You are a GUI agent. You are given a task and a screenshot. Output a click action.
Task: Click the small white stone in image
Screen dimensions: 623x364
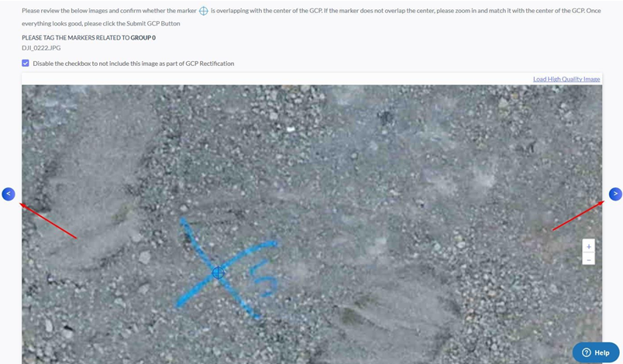pyautogui.click(x=291, y=129)
